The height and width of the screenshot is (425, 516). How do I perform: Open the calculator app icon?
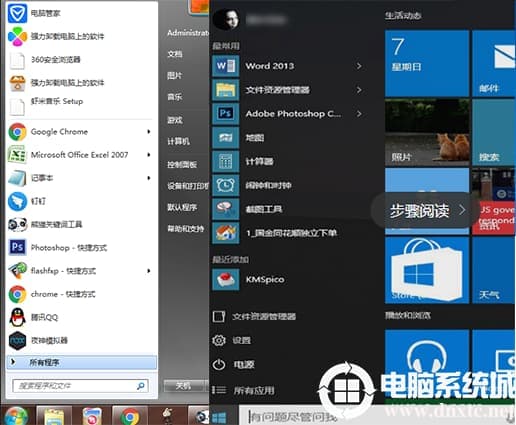[x=226, y=162]
